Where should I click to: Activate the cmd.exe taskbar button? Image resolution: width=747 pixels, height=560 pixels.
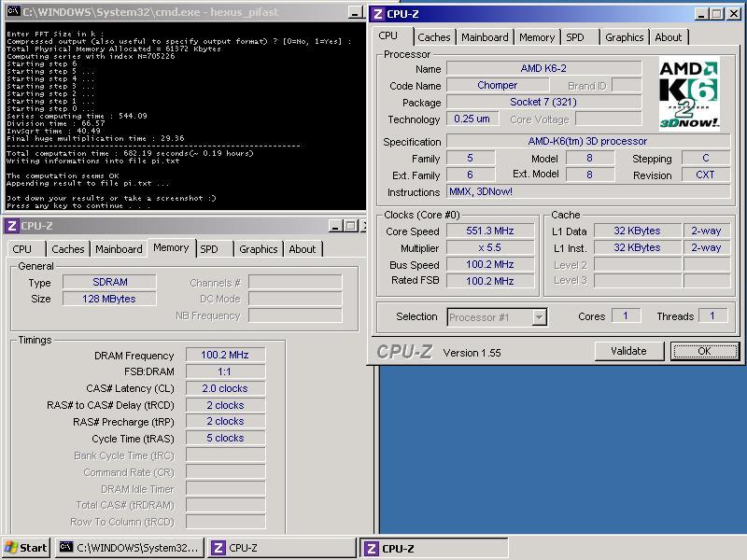pyautogui.click(x=130, y=548)
